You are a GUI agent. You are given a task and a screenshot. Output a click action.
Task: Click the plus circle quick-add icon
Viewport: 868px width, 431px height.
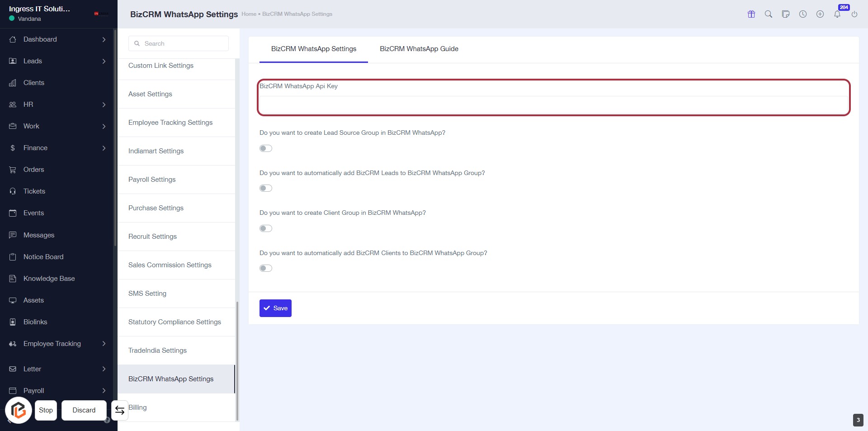click(x=820, y=14)
